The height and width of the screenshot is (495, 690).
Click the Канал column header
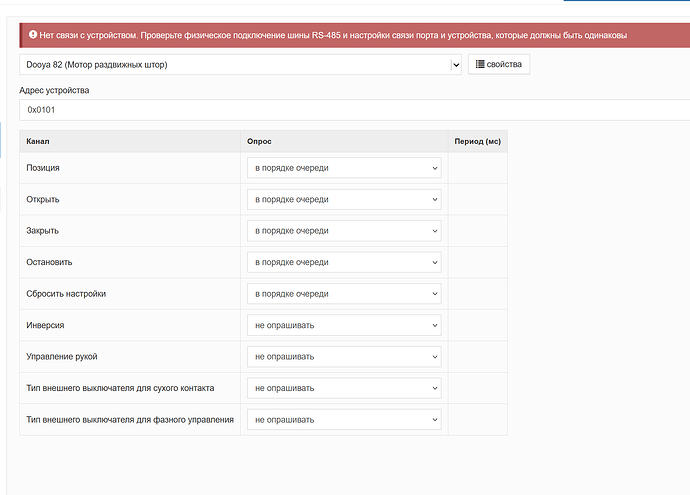[38, 142]
